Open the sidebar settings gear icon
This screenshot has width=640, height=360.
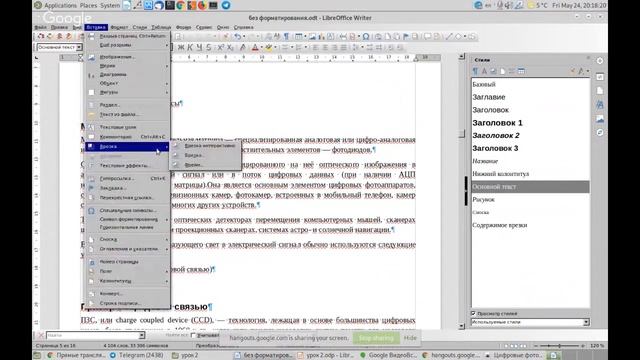[600, 61]
